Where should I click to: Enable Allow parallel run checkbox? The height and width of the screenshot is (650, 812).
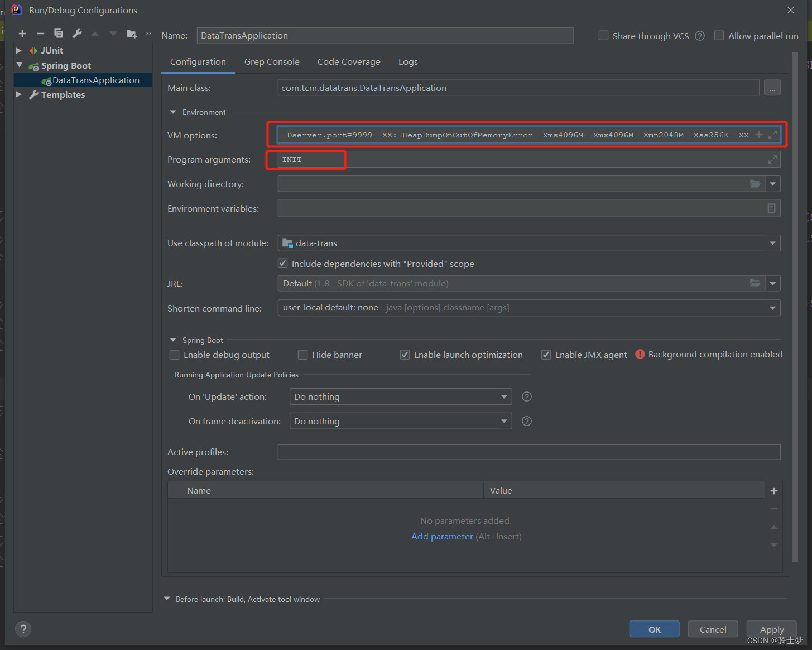click(719, 35)
